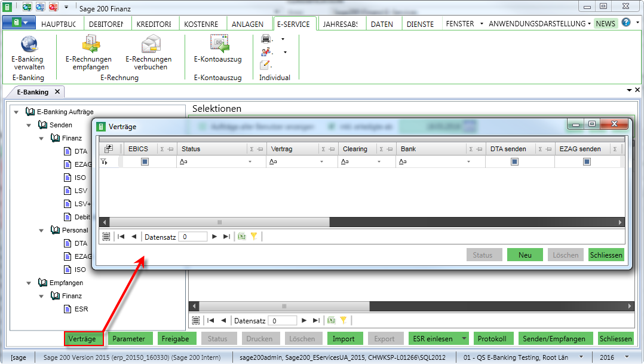Open the Vertrag column filter dropdown
This screenshot has width=644, height=364.
tap(321, 162)
